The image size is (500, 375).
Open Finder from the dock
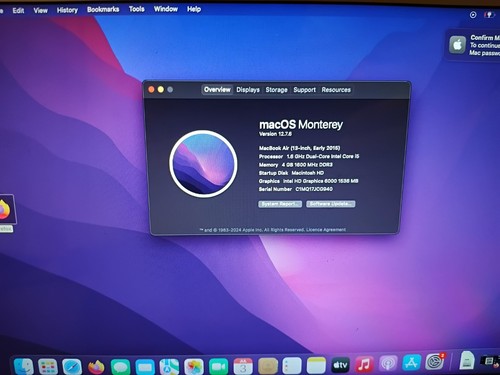24,367
